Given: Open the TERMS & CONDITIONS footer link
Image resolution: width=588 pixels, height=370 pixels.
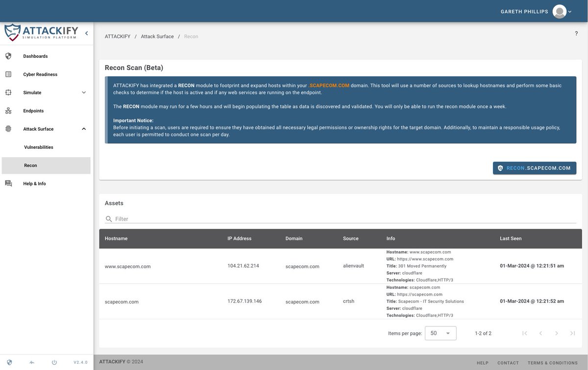Looking at the screenshot, I should pos(553,363).
